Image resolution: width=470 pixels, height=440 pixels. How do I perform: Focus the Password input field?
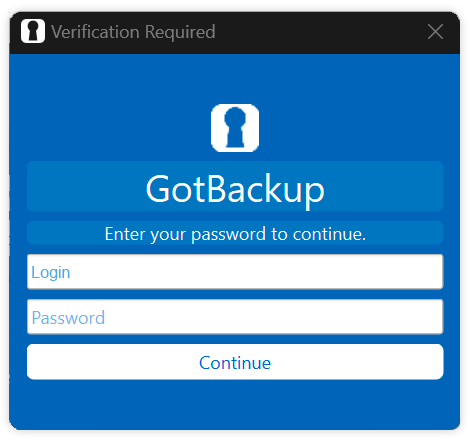tap(235, 317)
